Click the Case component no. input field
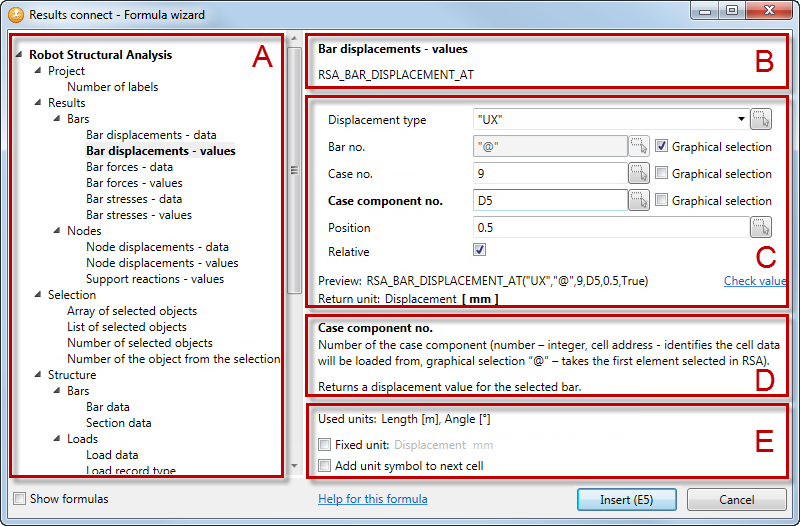 pos(550,201)
